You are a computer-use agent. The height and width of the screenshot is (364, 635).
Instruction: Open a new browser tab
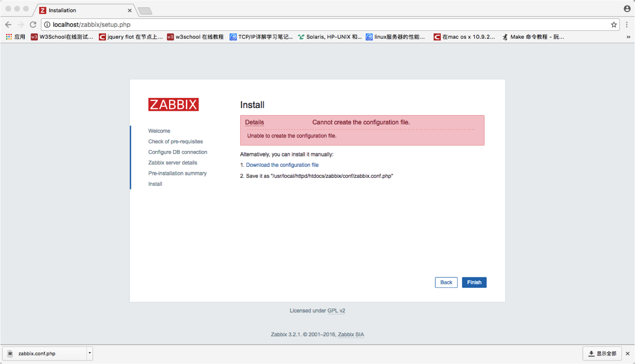pos(145,11)
